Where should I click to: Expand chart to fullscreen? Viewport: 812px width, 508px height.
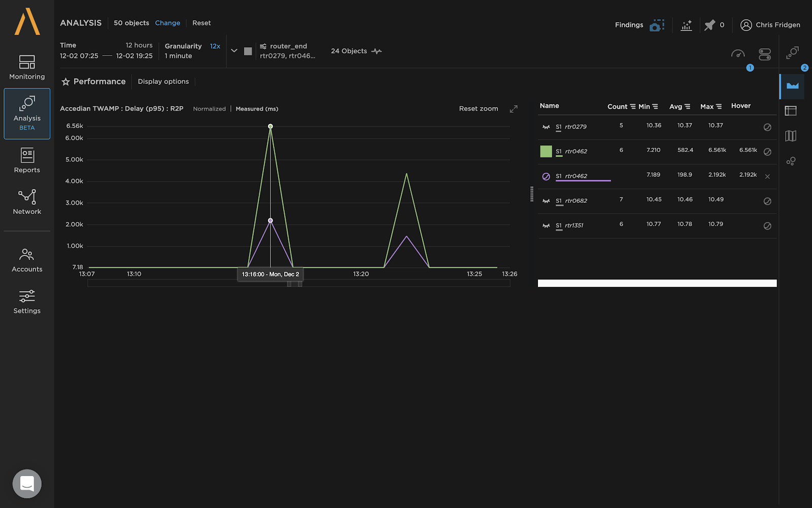514,109
